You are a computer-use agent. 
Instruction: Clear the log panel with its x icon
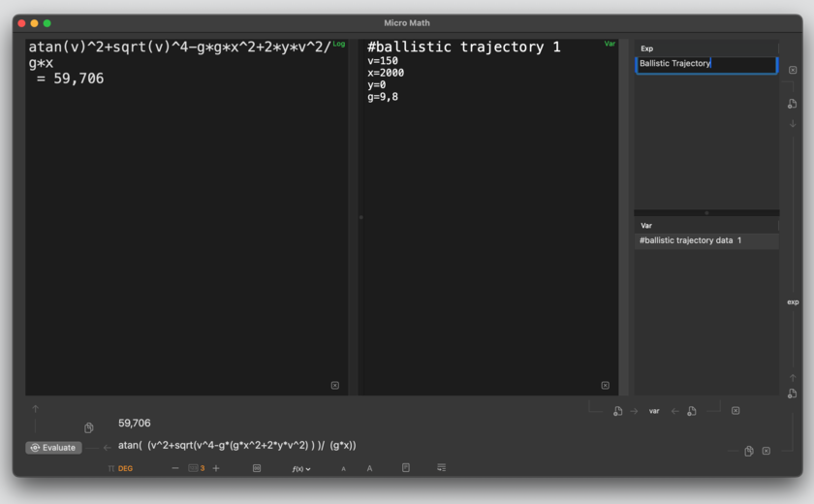coord(335,385)
